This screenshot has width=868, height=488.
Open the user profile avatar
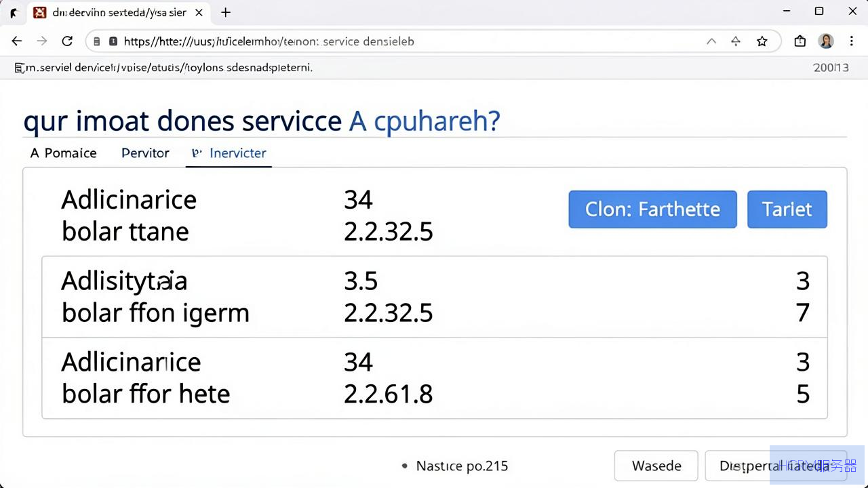[826, 41]
